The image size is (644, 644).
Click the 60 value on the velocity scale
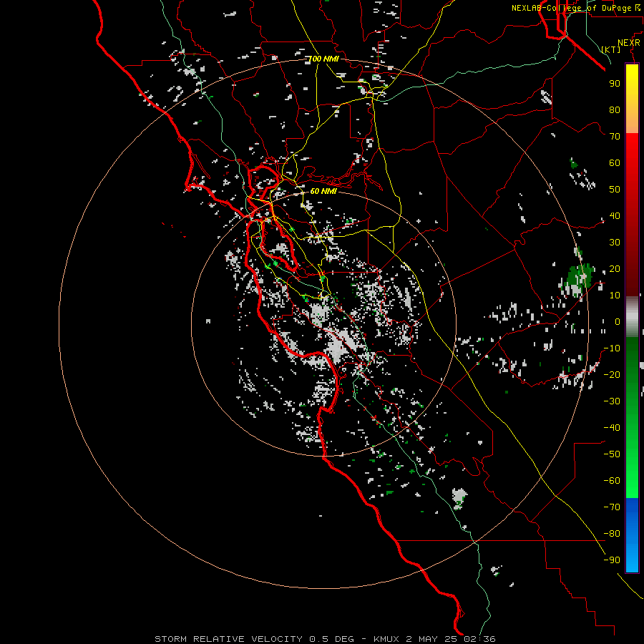(x=615, y=162)
